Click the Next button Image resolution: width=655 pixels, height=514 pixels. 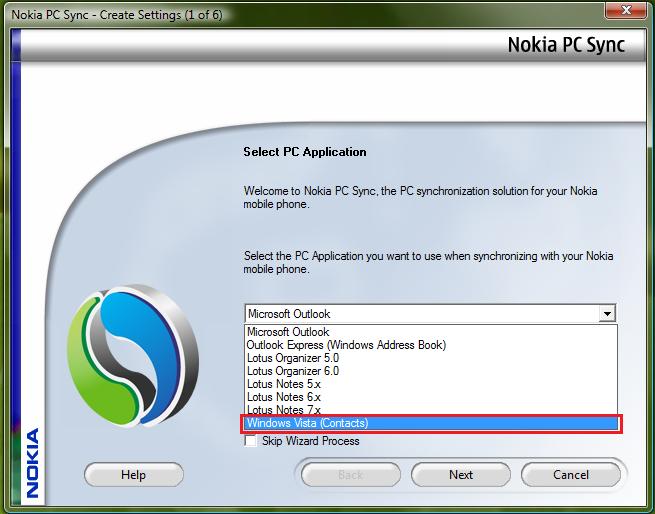[461, 475]
